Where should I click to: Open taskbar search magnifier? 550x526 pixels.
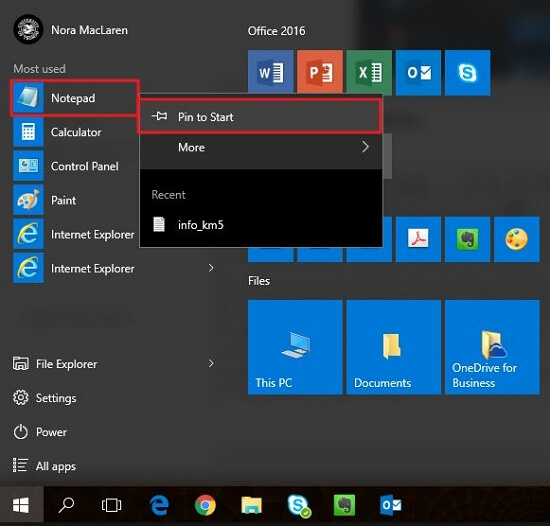66,505
